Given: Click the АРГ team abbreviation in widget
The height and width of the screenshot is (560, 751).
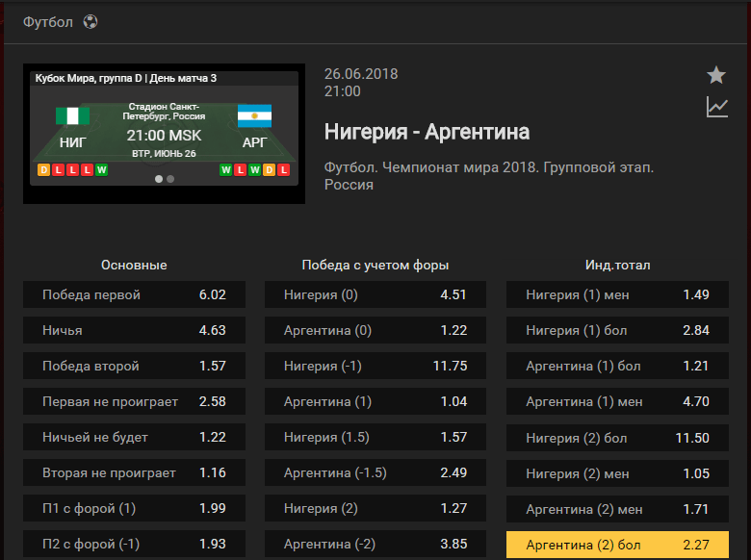Looking at the screenshot, I should 254,142.
